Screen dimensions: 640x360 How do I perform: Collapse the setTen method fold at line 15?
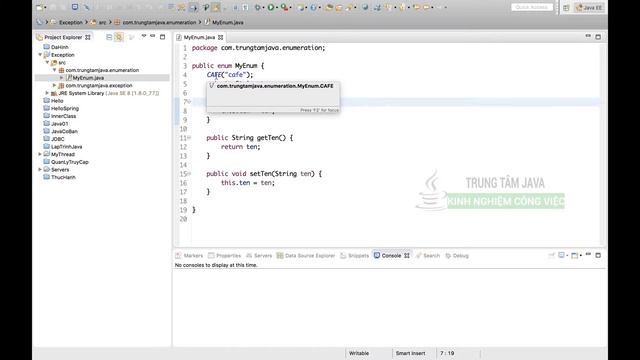(x=189, y=173)
